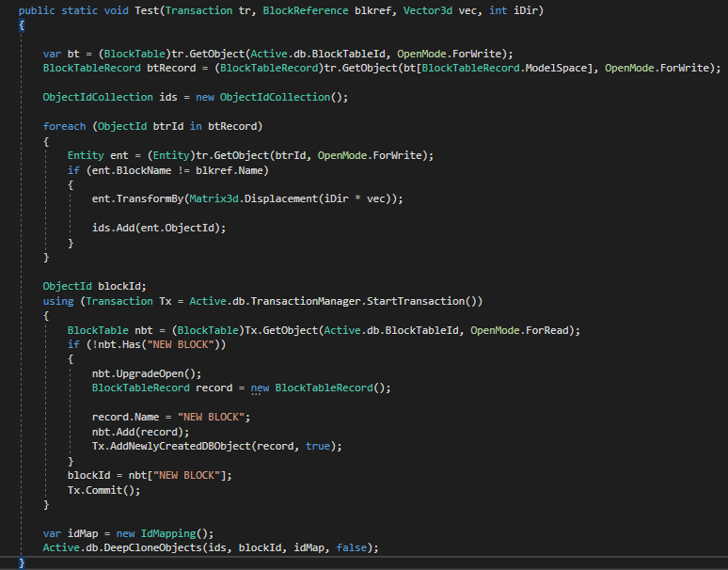Click 'DeepCloneObjects' method call
Viewport: 728px width, 570px height.
coord(152,548)
